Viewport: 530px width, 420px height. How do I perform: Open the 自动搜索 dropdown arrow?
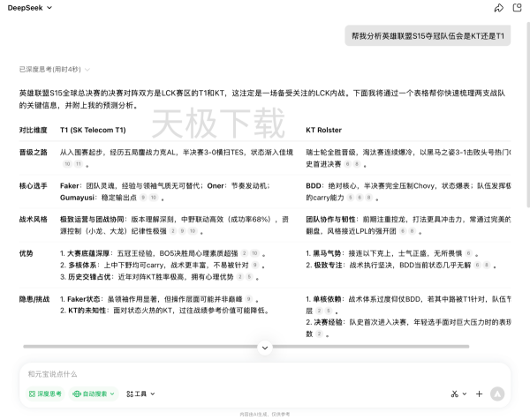point(112,394)
